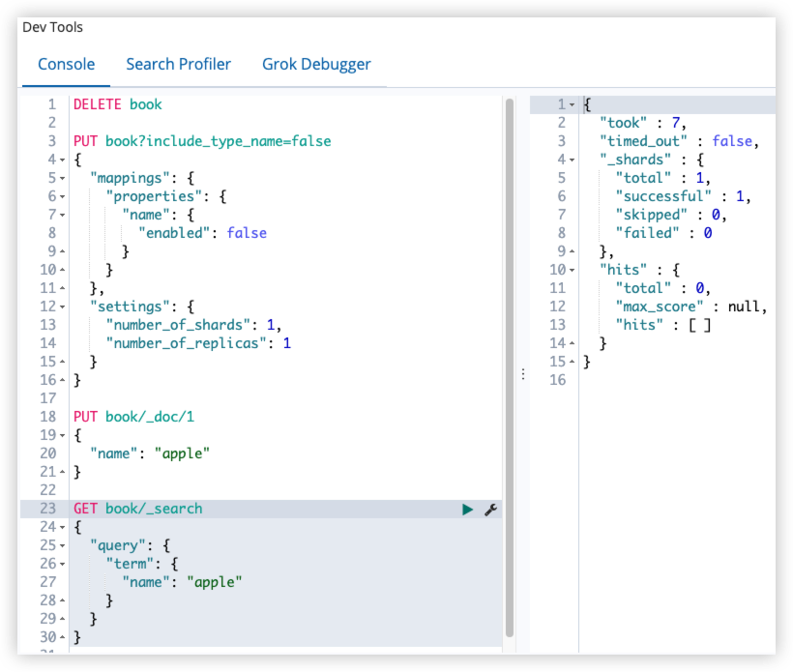Open the wrench options menu
Image resolution: width=793 pixels, height=672 pixels.
(x=490, y=510)
